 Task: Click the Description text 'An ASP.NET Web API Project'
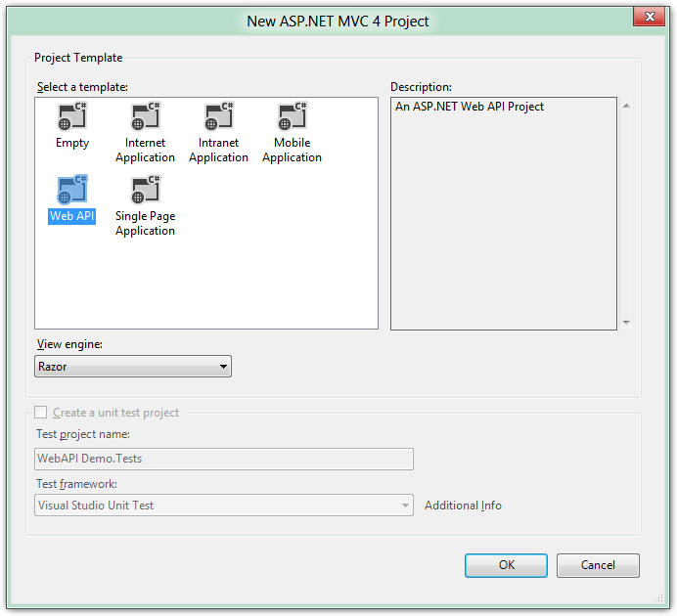point(470,107)
